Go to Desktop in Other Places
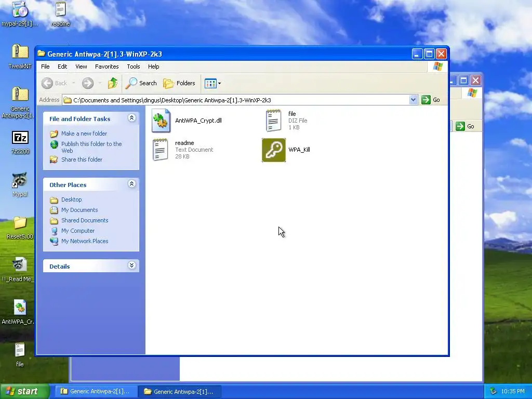532x399 pixels. [x=71, y=199]
